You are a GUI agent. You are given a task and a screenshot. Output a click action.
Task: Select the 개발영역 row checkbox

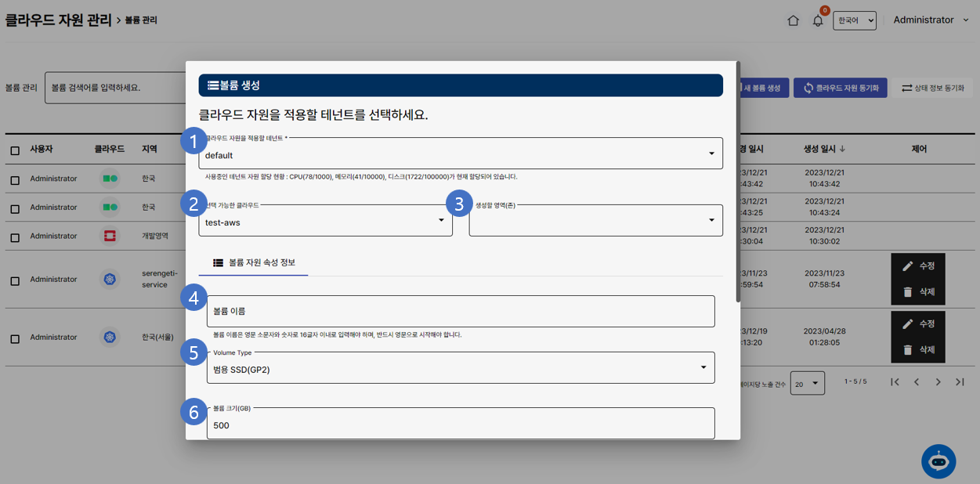click(15, 237)
